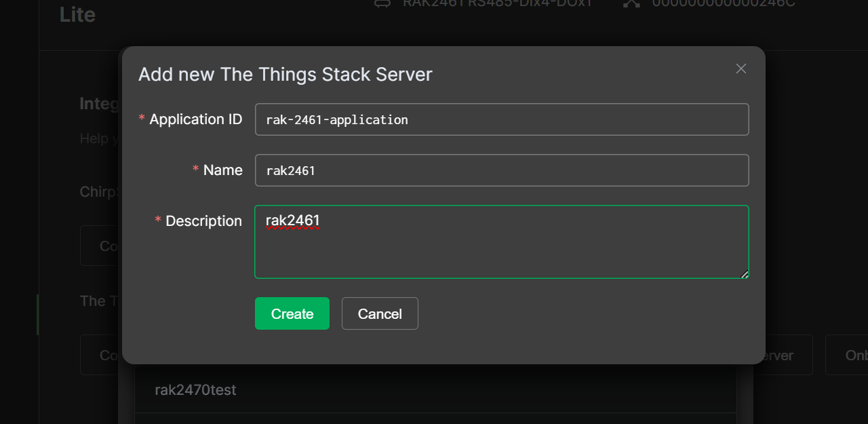Click the resize handle on the Description textarea
The width and height of the screenshot is (868, 424).
(x=745, y=274)
